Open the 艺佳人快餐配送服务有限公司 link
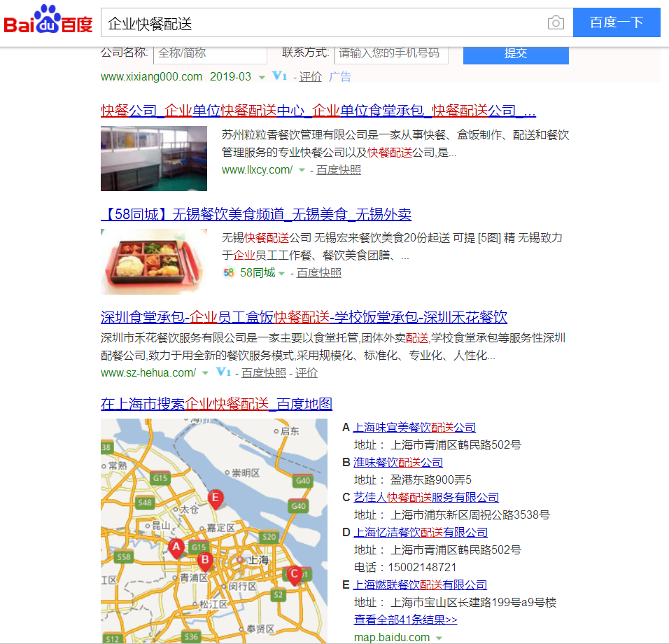 point(426,497)
